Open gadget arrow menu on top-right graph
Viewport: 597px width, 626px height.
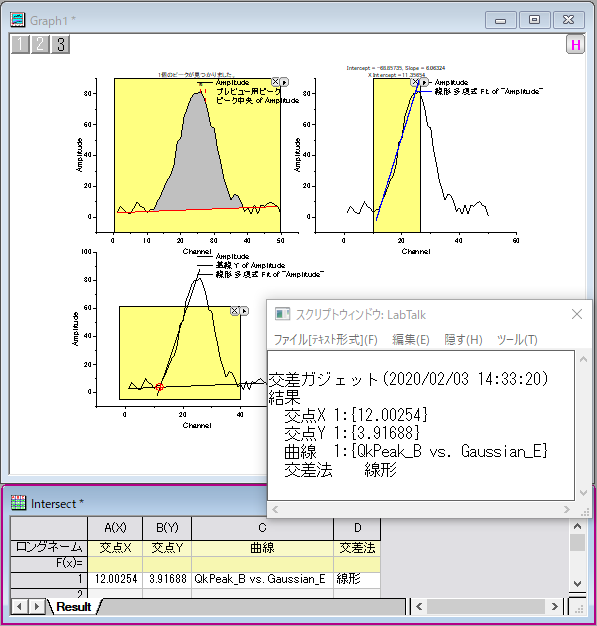pyautogui.click(x=424, y=82)
